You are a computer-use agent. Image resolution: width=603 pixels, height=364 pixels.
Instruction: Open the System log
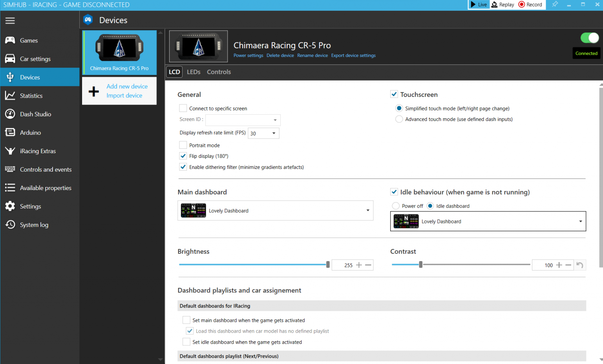34,225
